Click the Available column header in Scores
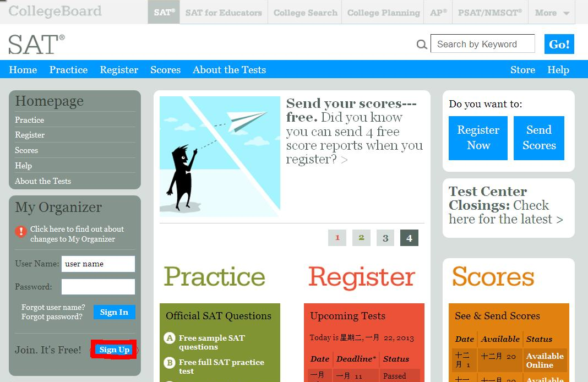 click(500, 339)
